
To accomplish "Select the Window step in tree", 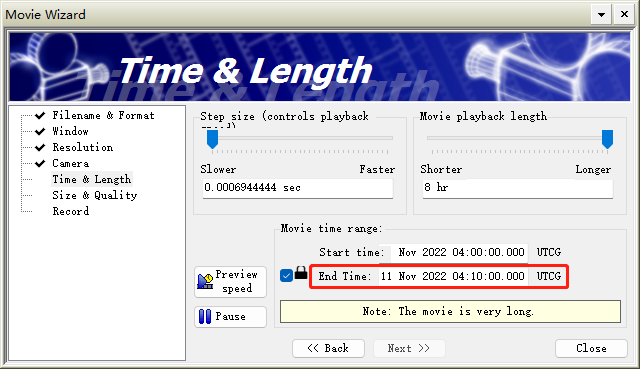I will coord(70,131).
